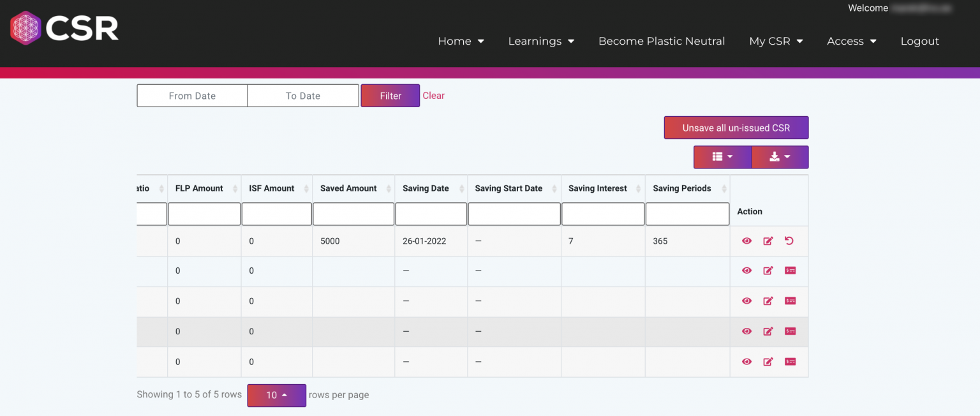Sort by Saved Amount column header
980x416 pixels.
click(348, 188)
